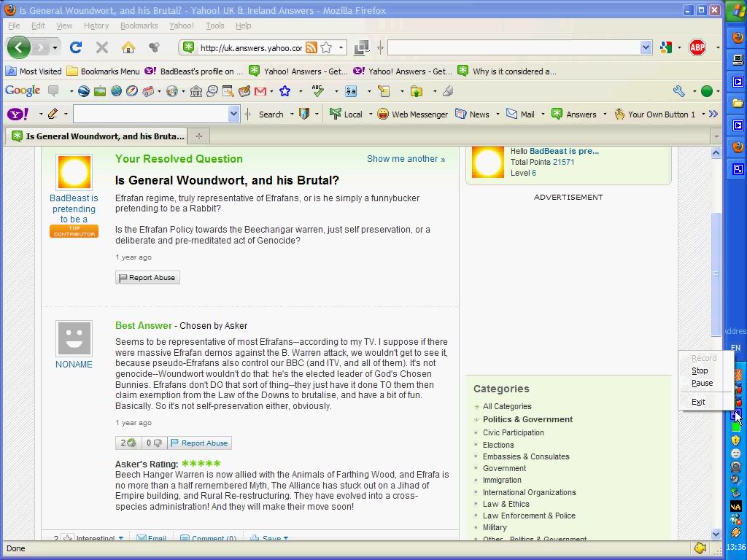Click Web Messenger in Yahoo toolbar
This screenshot has width=747, height=560.
[413, 114]
